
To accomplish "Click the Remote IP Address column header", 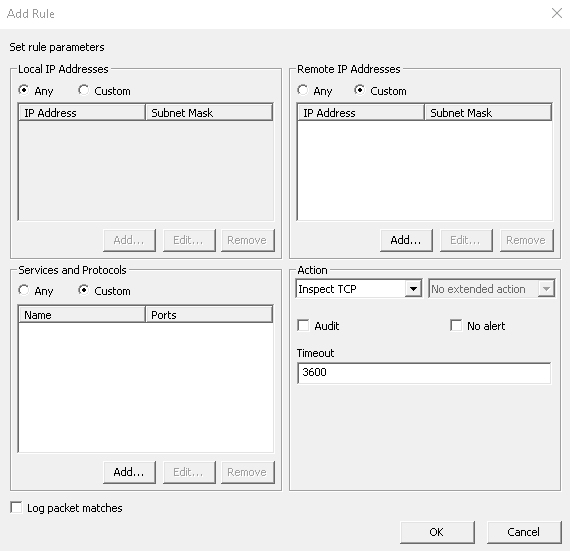I will point(361,113).
